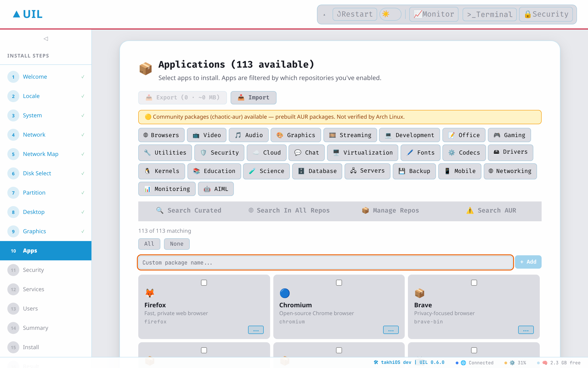Click the 2.3 GB free memory status
This screenshot has height=368, width=588.
559,363
